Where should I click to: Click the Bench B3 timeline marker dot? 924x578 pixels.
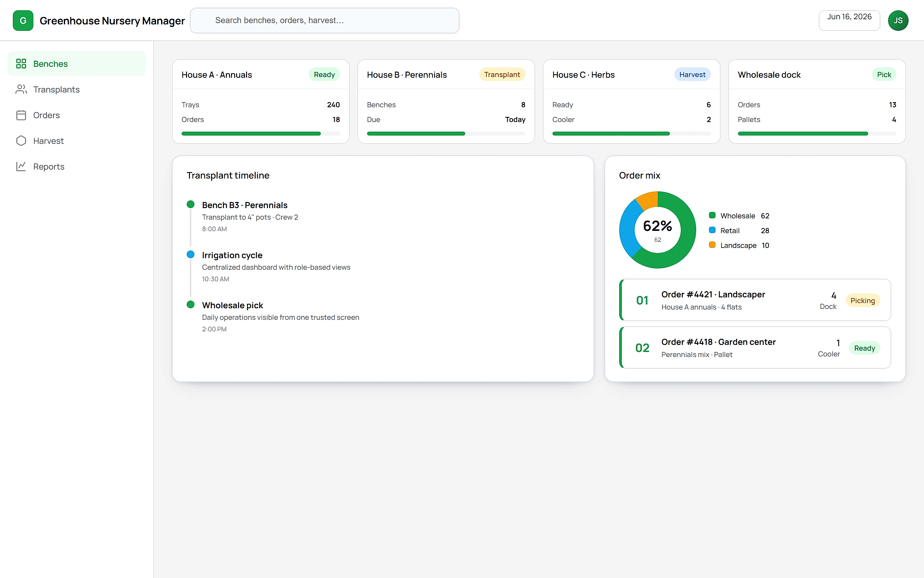[x=191, y=205]
